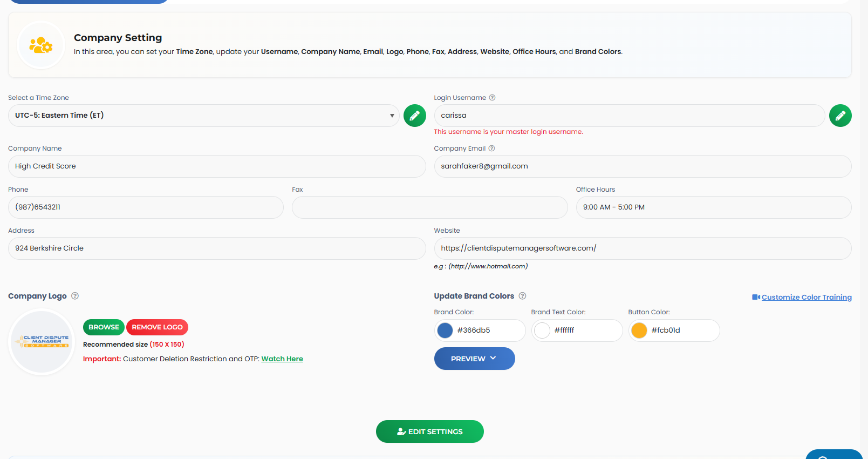
Task: Click the 'Recommended size (150 X 150)' text
Action: click(134, 345)
